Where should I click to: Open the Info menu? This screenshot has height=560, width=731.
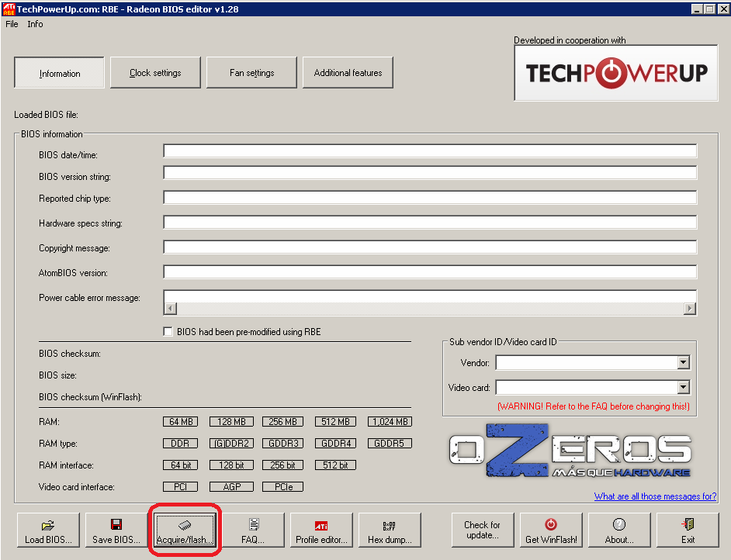coord(35,24)
